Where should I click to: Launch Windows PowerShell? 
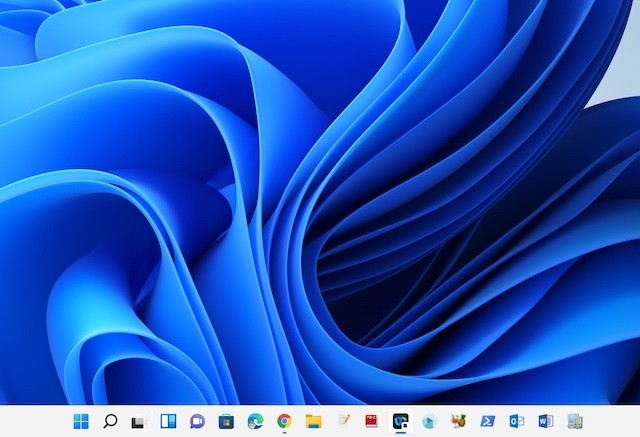coord(488,421)
